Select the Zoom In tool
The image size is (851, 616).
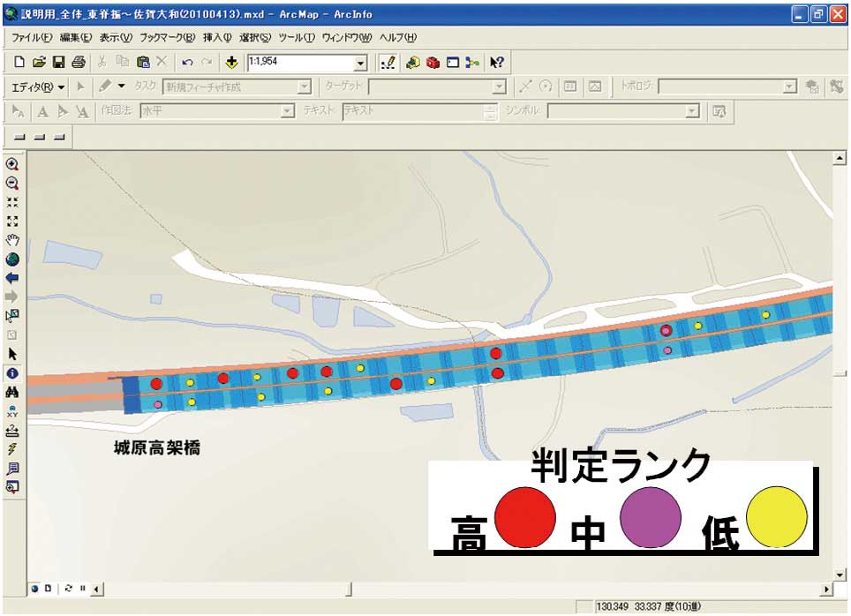point(12,164)
